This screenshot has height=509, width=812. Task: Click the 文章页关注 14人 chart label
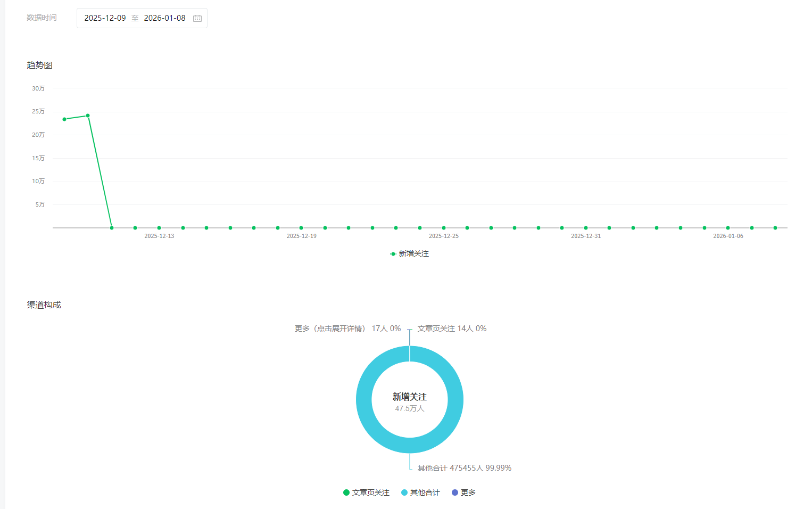click(452, 329)
